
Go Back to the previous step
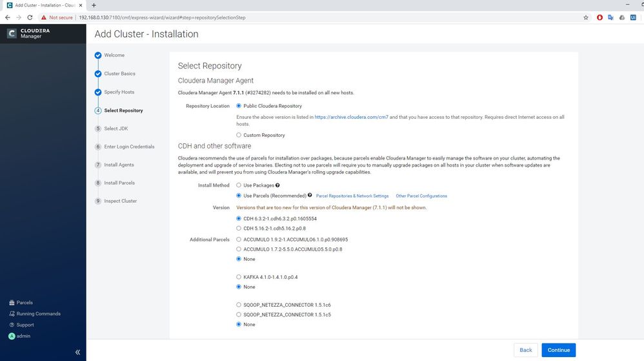526,350
